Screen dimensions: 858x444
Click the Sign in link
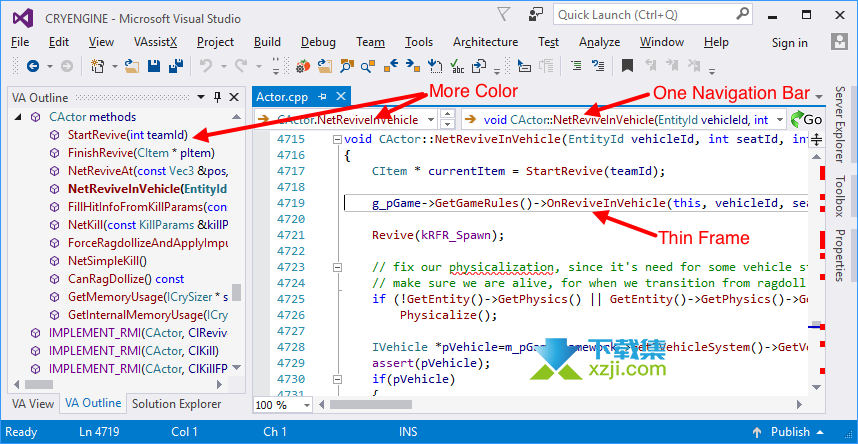(x=790, y=43)
